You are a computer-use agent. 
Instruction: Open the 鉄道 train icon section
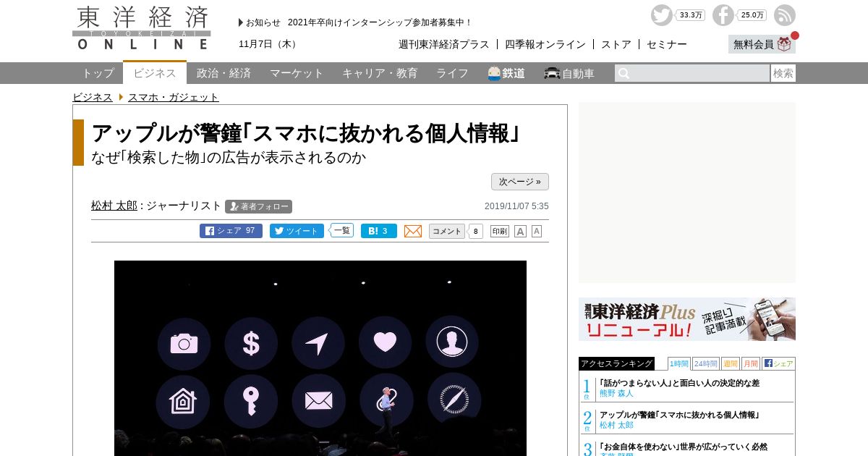tap(506, 73)
